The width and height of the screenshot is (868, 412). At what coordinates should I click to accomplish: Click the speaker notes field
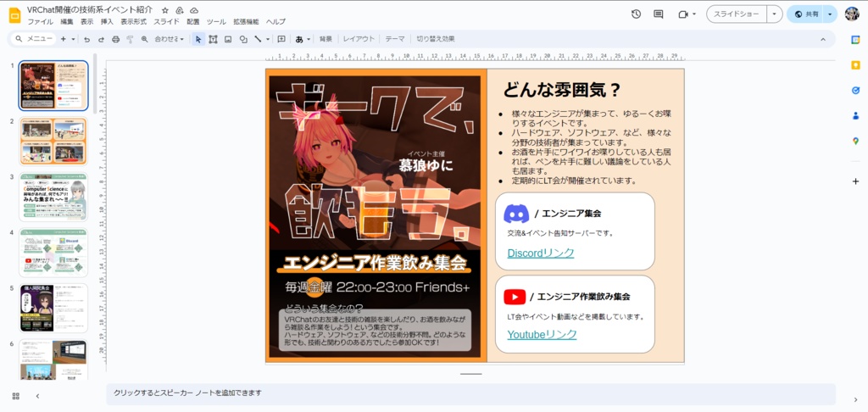coord(470,393)
